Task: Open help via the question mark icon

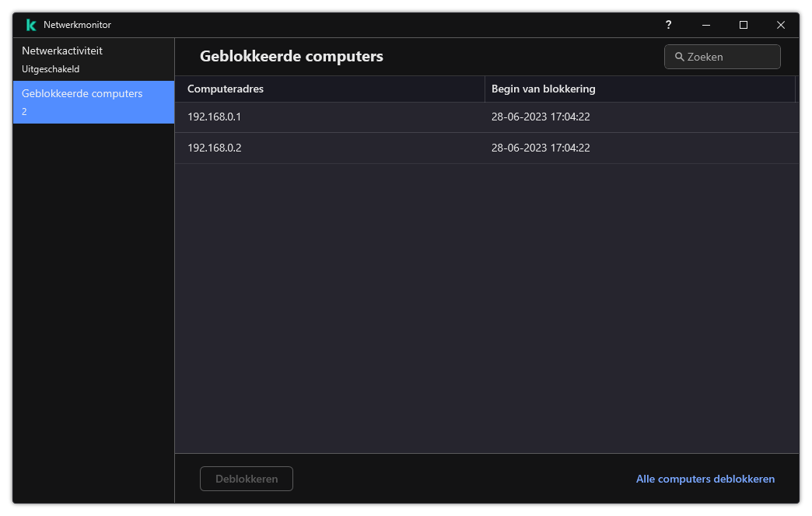Action: 668,25
